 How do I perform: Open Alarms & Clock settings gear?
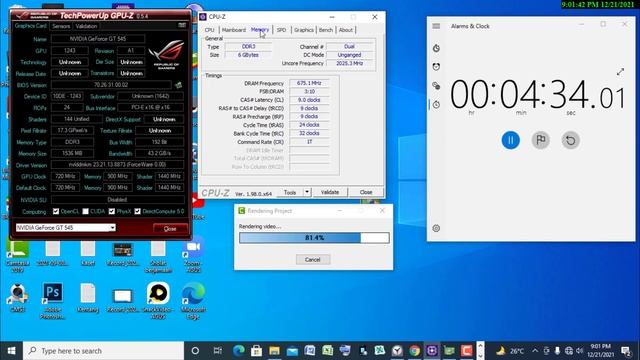point(436,228)
